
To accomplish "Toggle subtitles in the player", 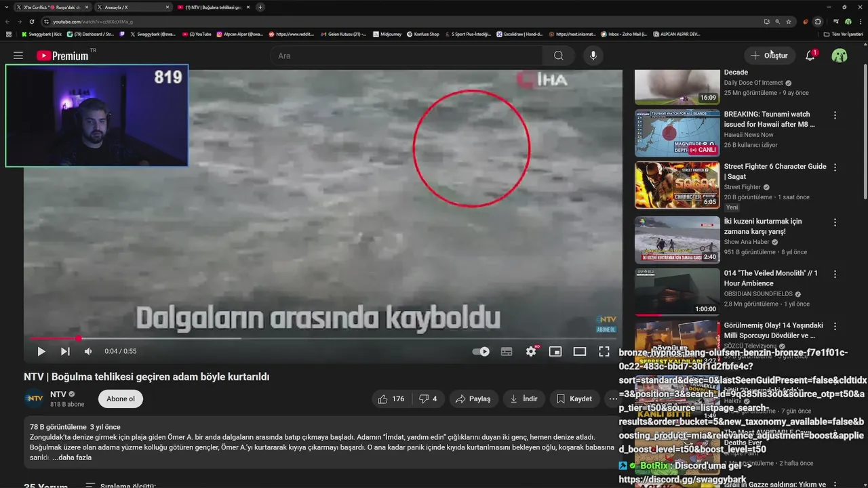I will pyautogui.click(x=506, y=351).
